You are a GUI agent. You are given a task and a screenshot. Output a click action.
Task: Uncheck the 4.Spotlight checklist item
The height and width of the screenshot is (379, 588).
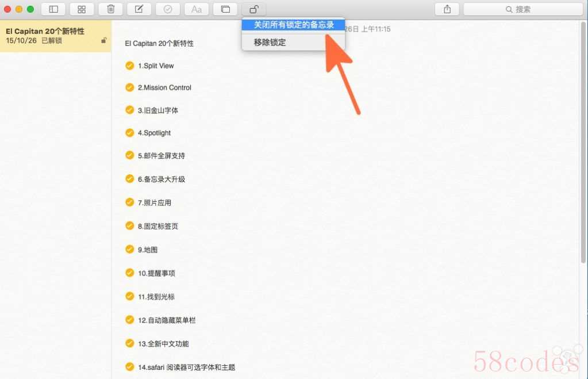point(130,133)
